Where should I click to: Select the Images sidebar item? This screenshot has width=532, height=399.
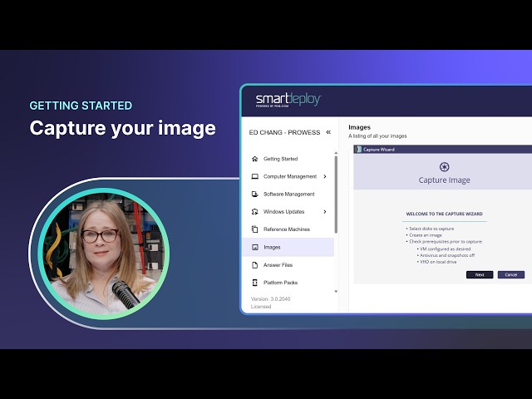coord(288,248)
